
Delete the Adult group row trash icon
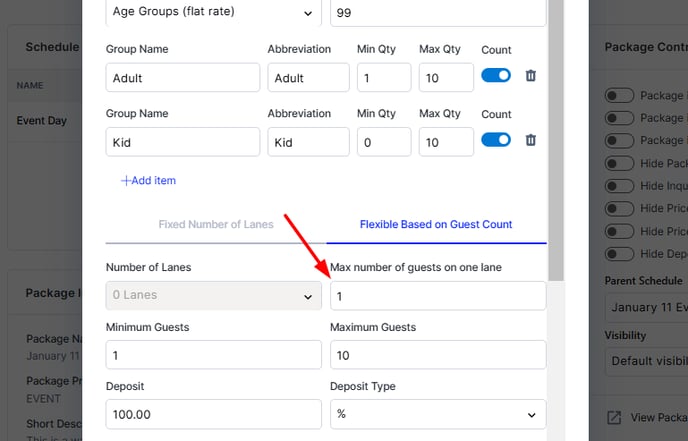(530, 76)
